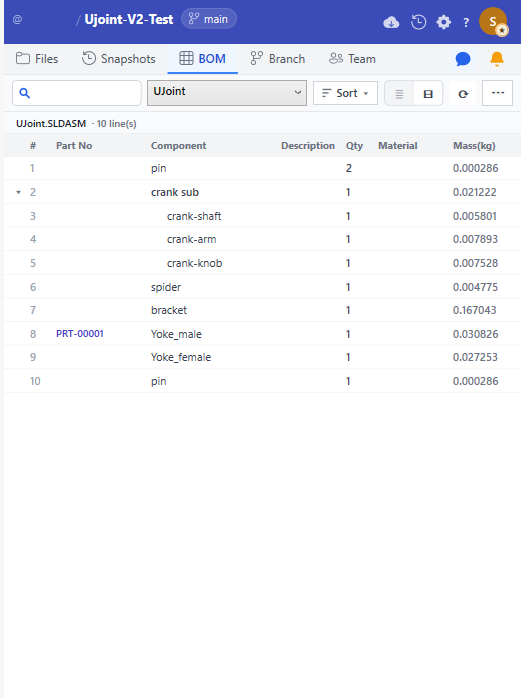Screen dimensions: 521x698
Task: Select the bracket component
Action: 169,310
